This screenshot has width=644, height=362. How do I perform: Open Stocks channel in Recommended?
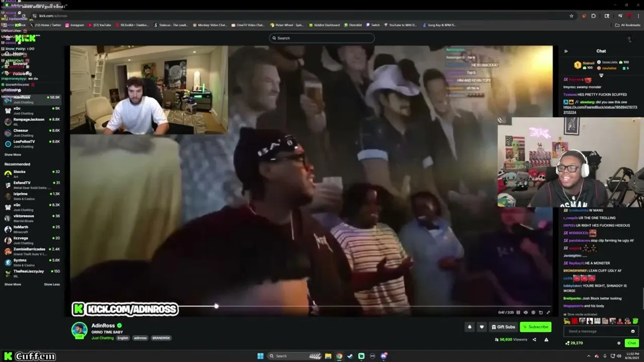click(x=31, y=173)
